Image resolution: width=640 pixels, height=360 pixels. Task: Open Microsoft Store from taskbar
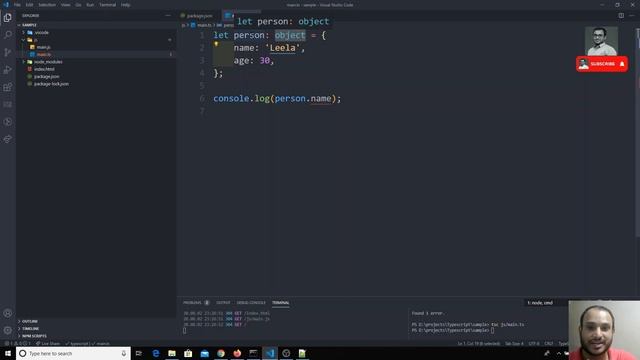[x=188, y=353]
